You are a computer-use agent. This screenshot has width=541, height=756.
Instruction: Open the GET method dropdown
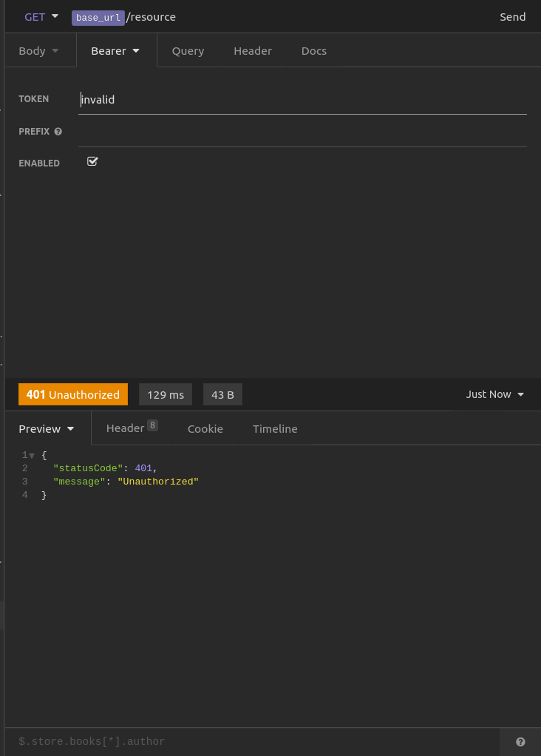tap(41, 17)
